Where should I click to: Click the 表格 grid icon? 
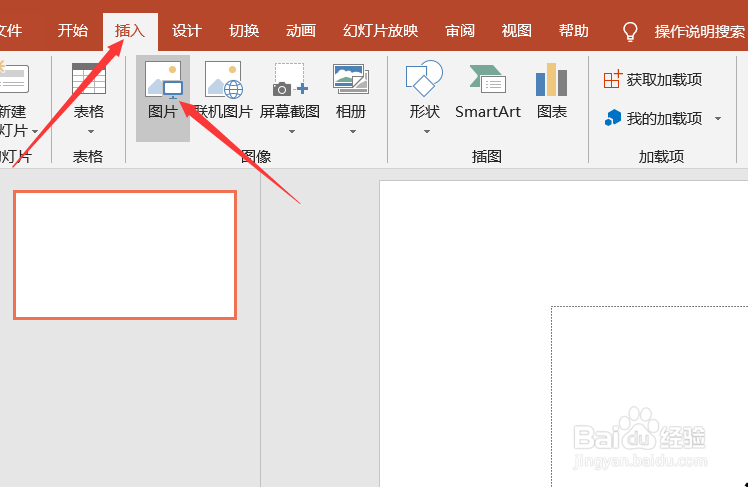tap(89, 79)
